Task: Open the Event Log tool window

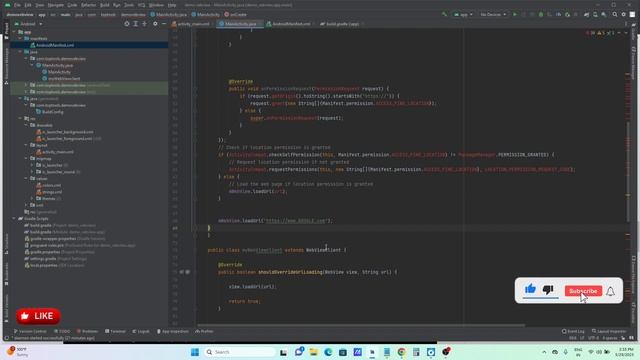Action: tap(573, 331)
